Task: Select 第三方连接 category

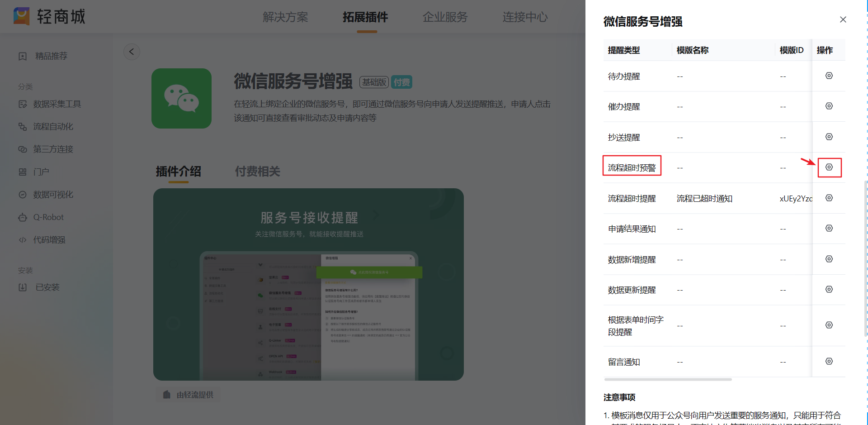Action: click(53, 149)
